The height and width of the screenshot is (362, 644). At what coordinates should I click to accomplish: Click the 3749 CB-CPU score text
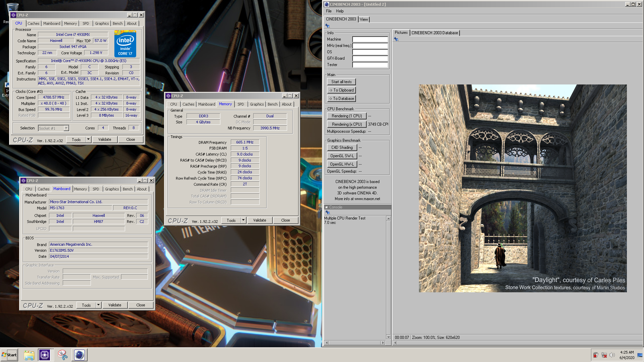tap(378, 124)
